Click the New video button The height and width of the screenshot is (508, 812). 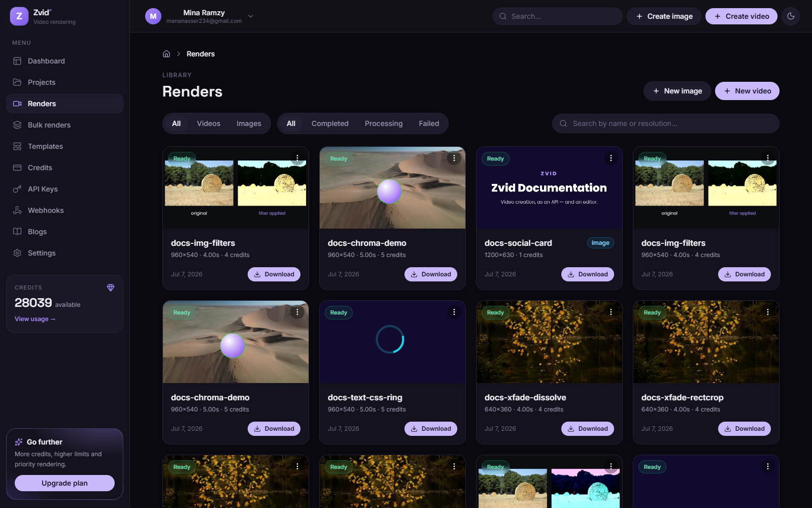pos(747,91)
